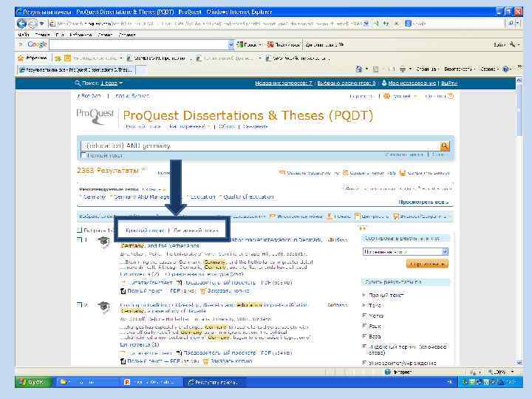Open the Справка menu

[x=127, y=35]
